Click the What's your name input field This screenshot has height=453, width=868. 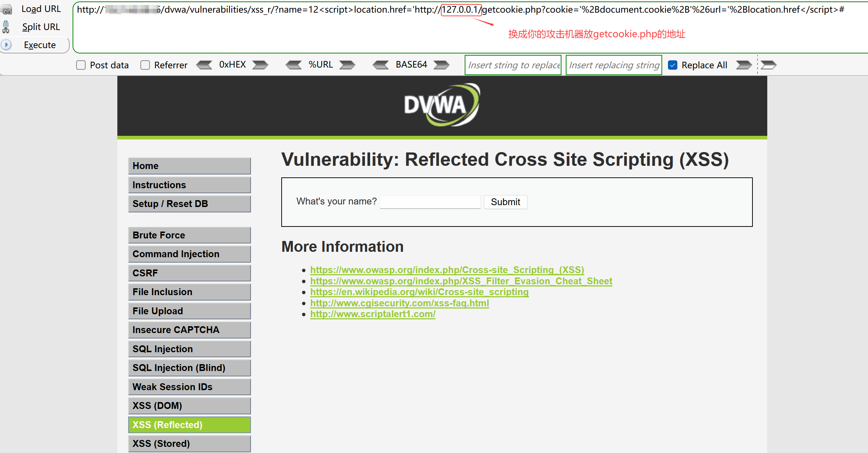[x=430, y=202]
